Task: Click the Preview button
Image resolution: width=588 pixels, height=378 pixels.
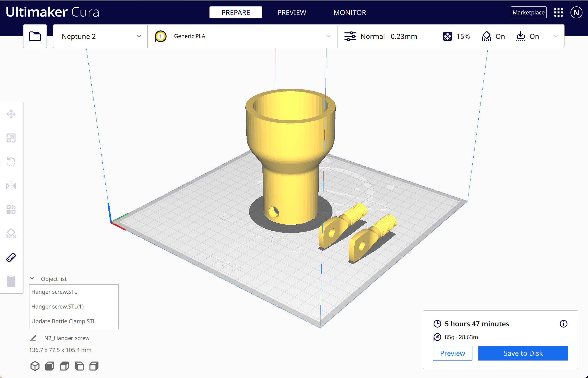Action: coord(452,353)
